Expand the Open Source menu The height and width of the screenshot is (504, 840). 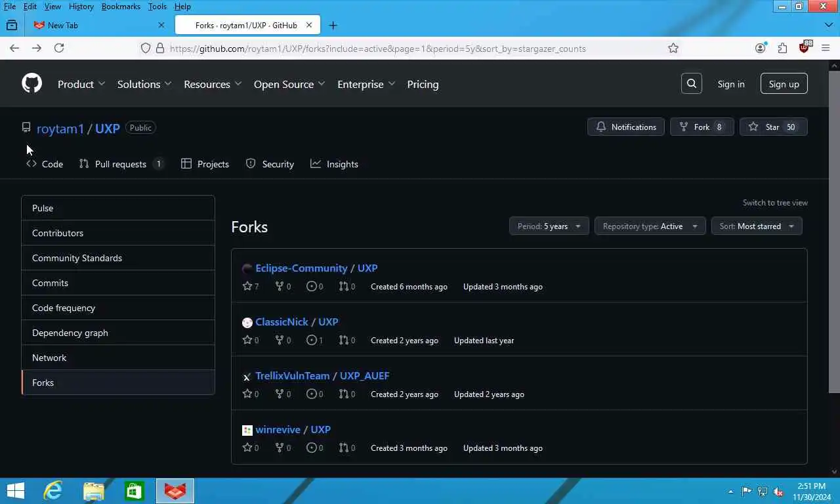point(289,84)
